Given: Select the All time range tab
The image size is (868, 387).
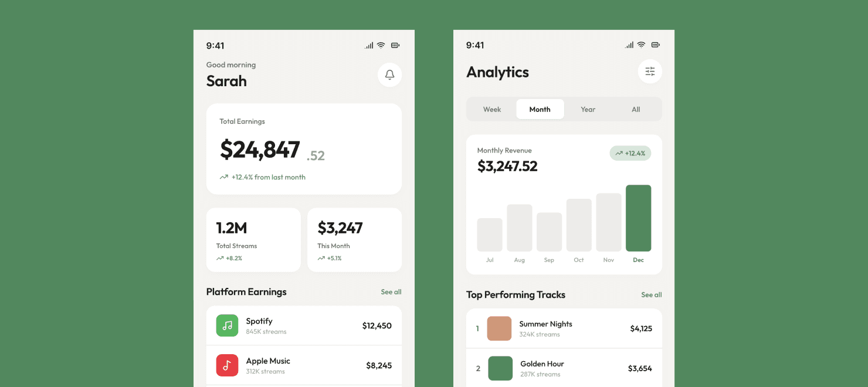Looking at the screenshot, I should coord(636,109).
